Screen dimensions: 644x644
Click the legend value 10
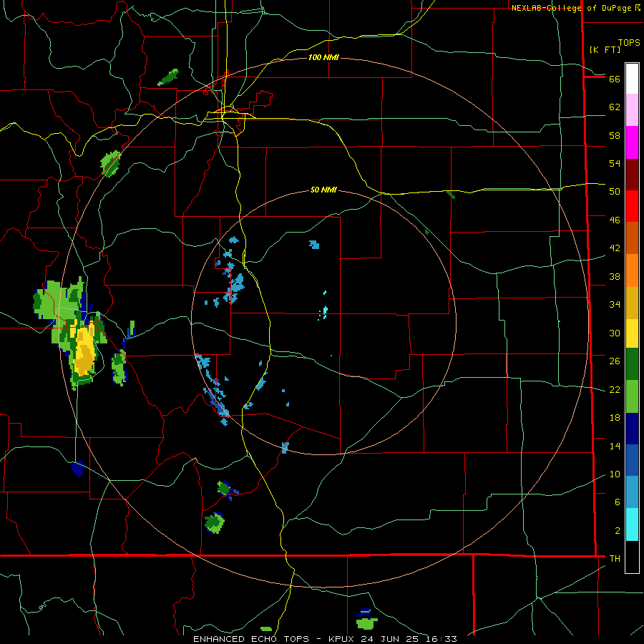click(x=615, y=474)
